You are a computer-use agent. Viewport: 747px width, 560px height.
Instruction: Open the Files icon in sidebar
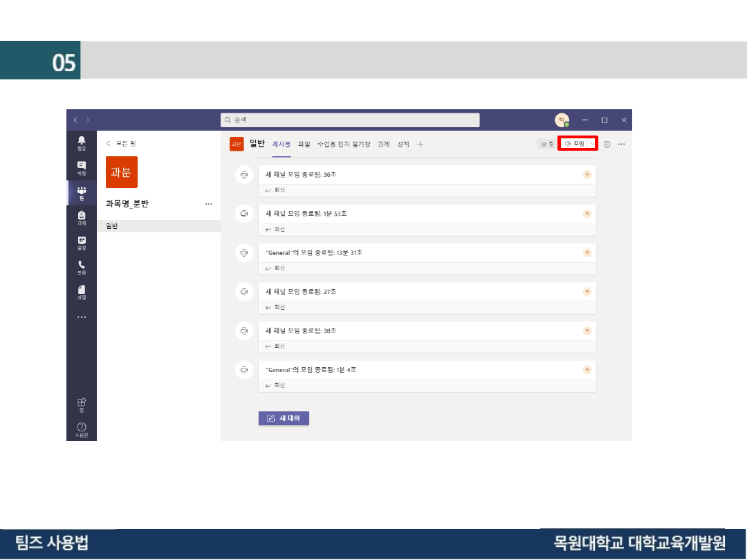(x=82, y=292)
